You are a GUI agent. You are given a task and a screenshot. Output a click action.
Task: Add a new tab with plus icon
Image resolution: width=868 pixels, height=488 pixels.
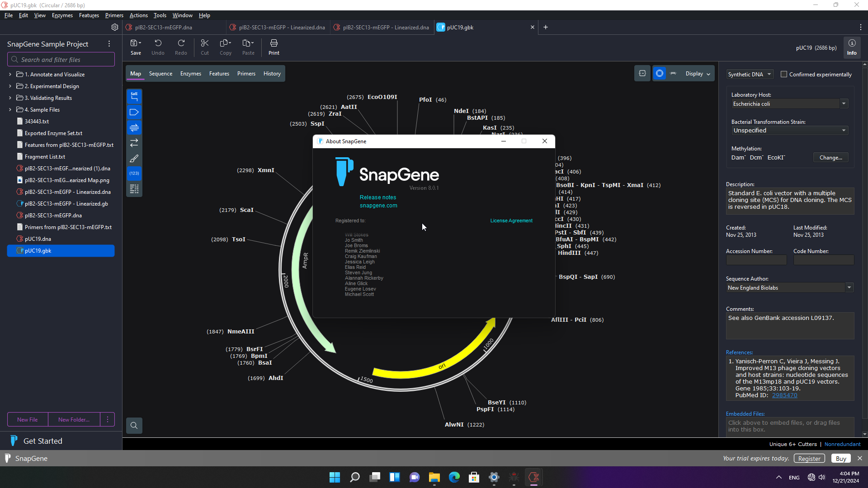[546, 27]
